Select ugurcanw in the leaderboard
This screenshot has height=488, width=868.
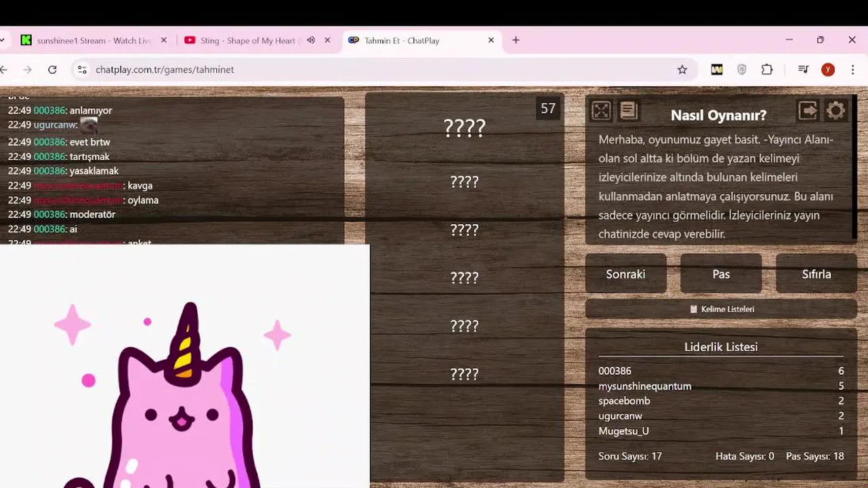pos(620,416)
